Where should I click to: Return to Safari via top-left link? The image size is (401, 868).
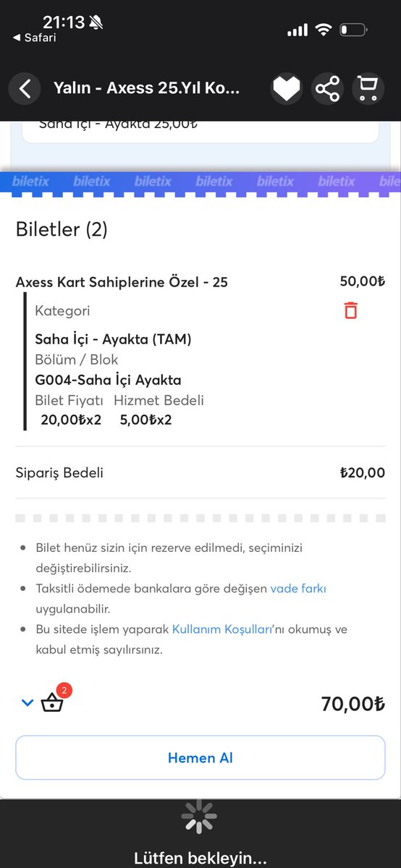pyautogui.click(x=35, y=38)
